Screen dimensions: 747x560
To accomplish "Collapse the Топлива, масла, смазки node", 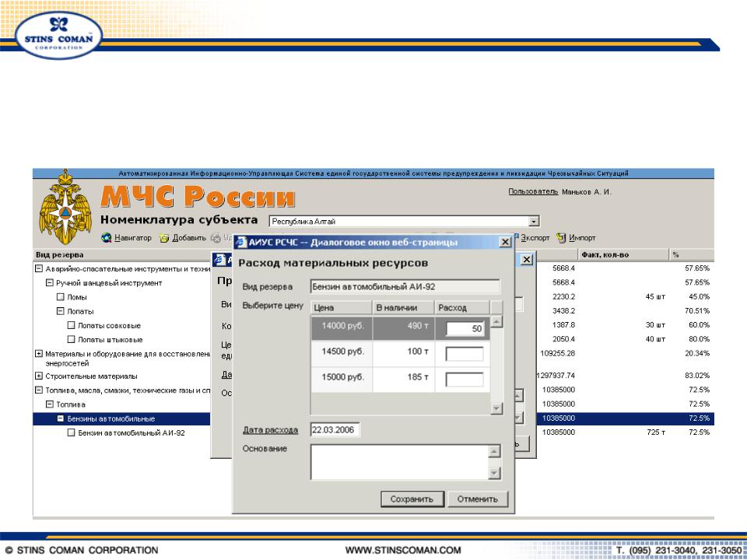I will tap(39, 390).
